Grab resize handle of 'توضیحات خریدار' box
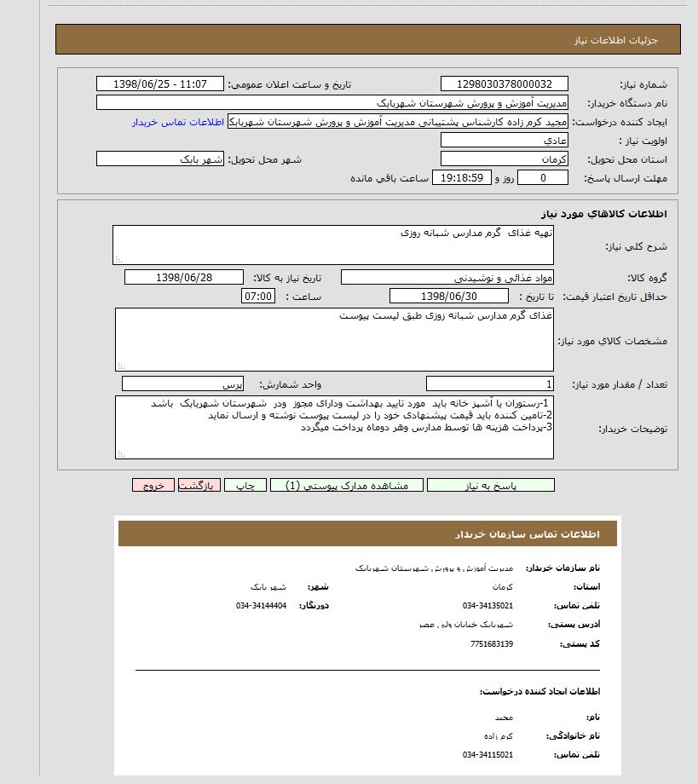This screenshot has height=784, width=698. [120, 454]
